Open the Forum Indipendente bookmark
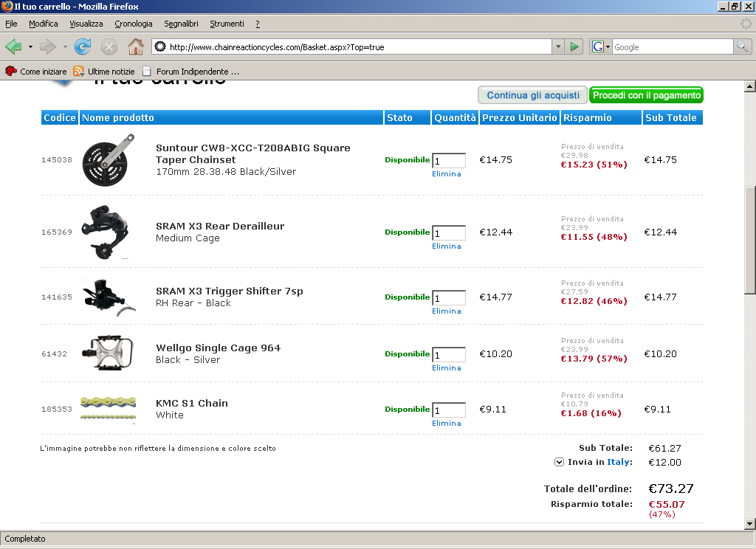756x549 pixels. pos(190,72)
